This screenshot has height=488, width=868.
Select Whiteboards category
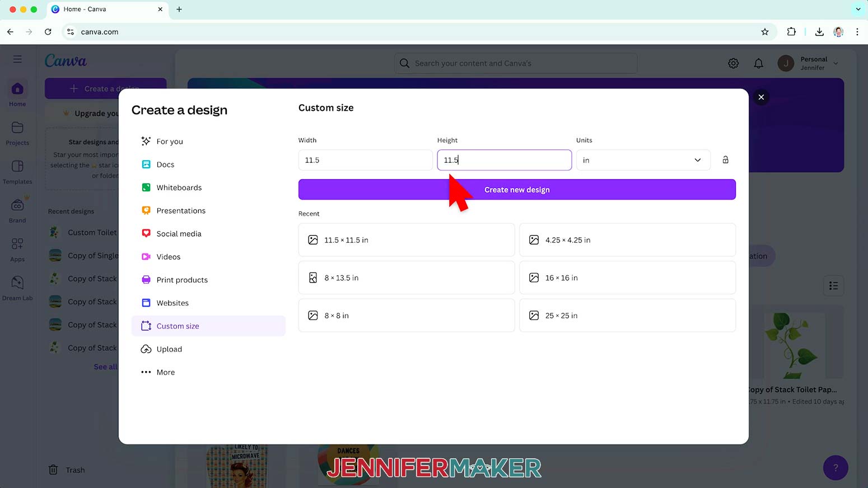point(208,187)
